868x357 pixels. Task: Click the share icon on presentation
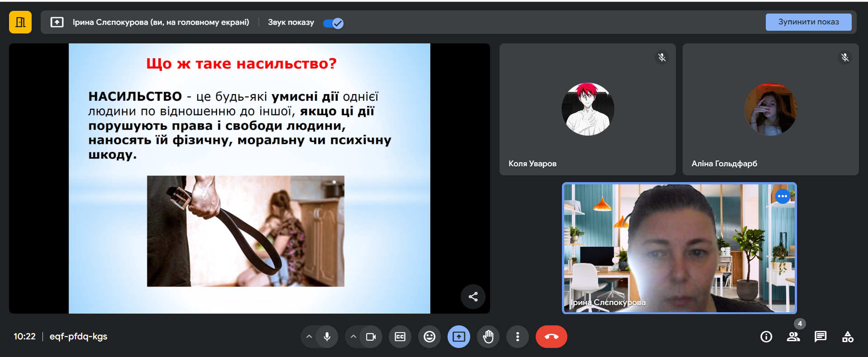tap(473, 297)
